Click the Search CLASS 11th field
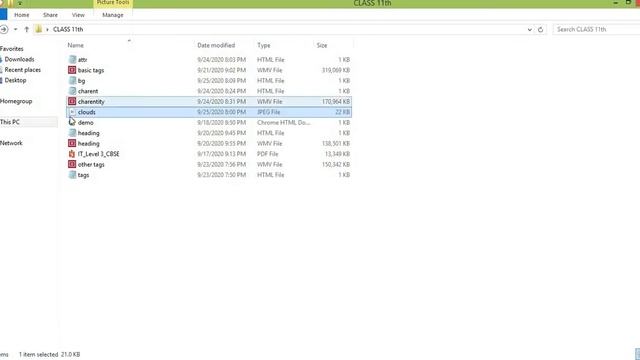Image resolution: width=640 pixels, height=360 pixels. pos(596,29)
